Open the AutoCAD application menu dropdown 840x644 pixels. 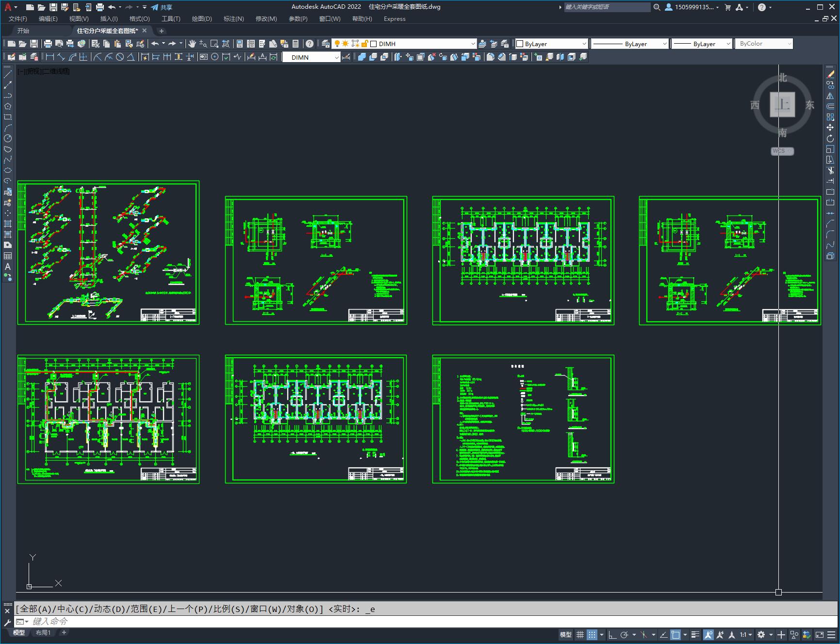pyautogui.click(x=11, y=7)
